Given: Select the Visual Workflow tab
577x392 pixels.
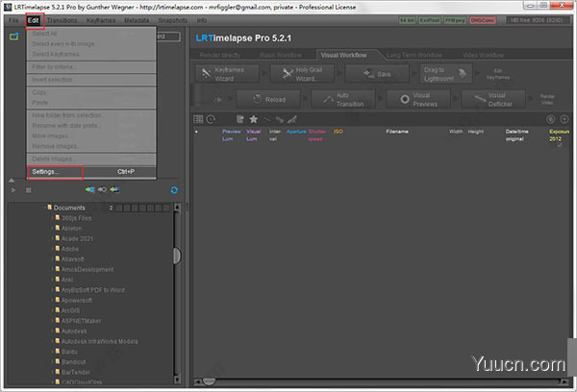Looking at the screenshot, I should [343, 55].
